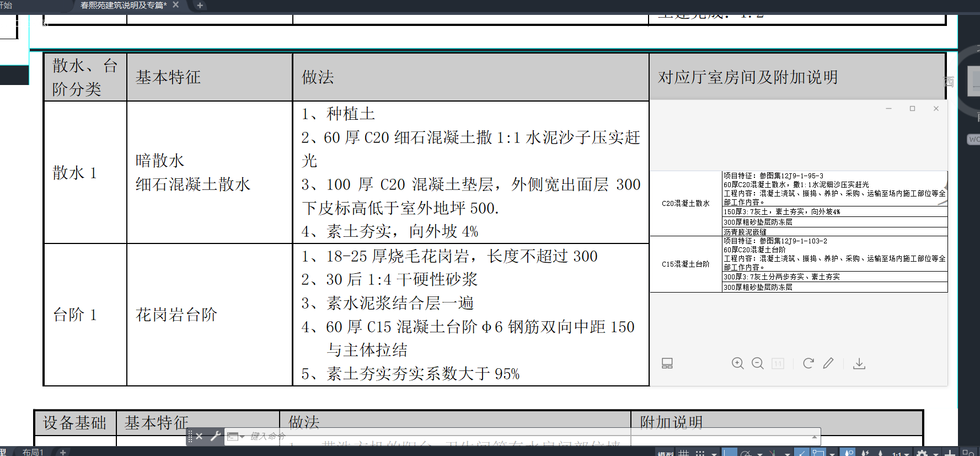The image size is (980, 456).
Task: Switch to the 布局1 layout tab
Action: 33,452
